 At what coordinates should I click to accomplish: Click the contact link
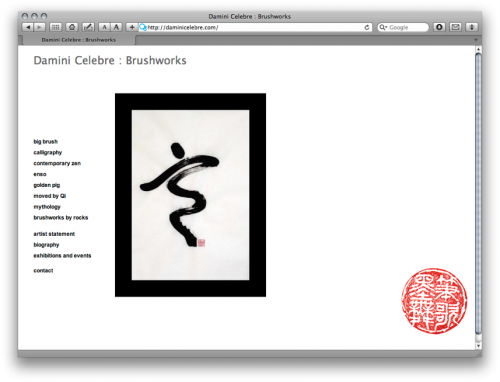43,271
